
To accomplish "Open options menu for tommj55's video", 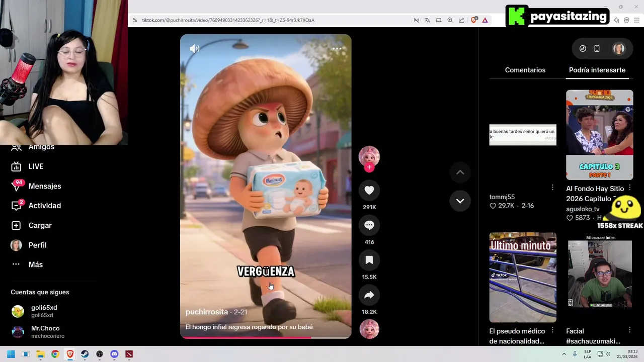I will (x=552, y=187).
